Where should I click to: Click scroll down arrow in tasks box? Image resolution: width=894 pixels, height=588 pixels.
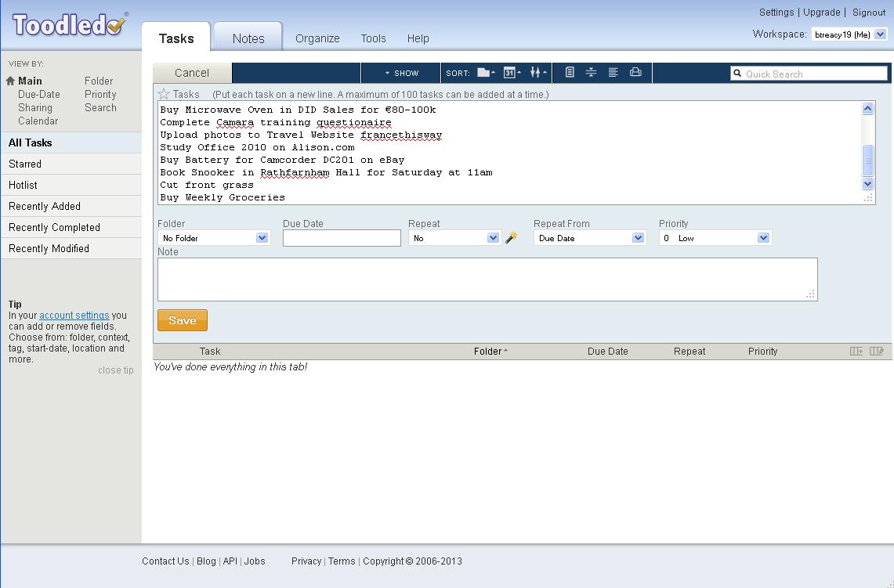coord(868,184)
